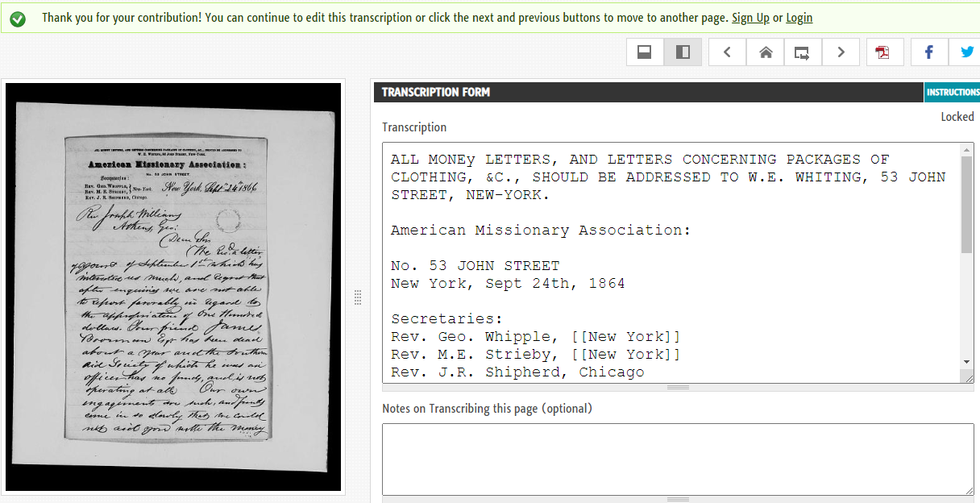Image resolution: width=980 pixels, height=503 pixels.
Task: Open item home icon
Action: click(766, 52)
